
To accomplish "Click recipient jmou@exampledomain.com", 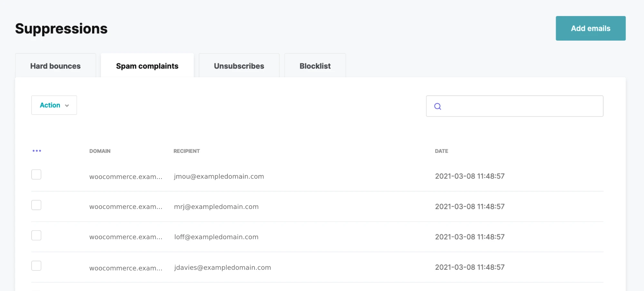I will [x=219, y=176].
